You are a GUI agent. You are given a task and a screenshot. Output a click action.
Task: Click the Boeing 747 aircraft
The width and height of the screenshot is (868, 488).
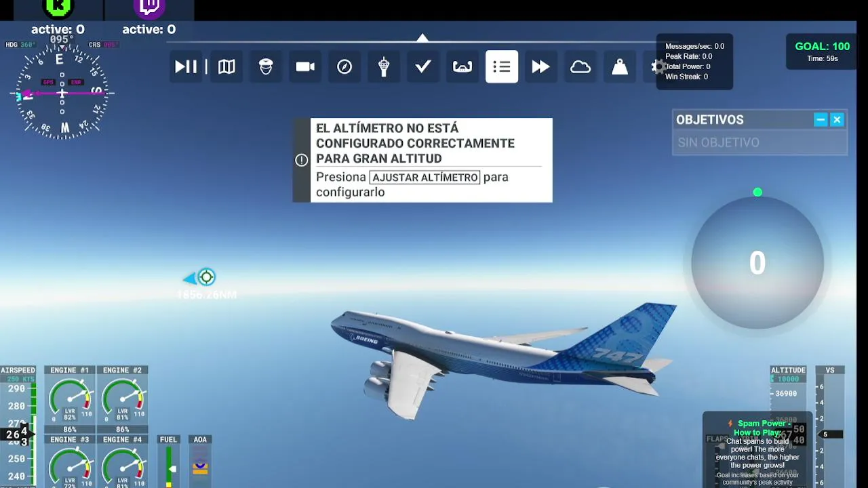(503, 359)
